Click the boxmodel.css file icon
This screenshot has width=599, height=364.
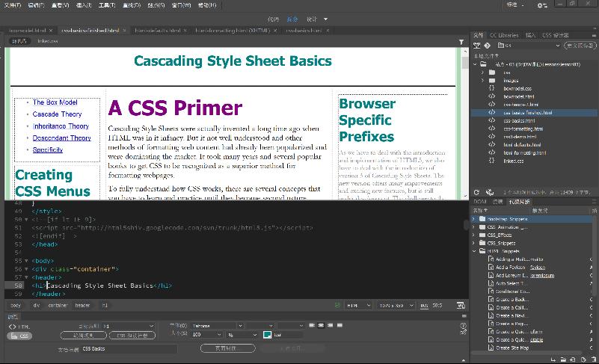492,88
